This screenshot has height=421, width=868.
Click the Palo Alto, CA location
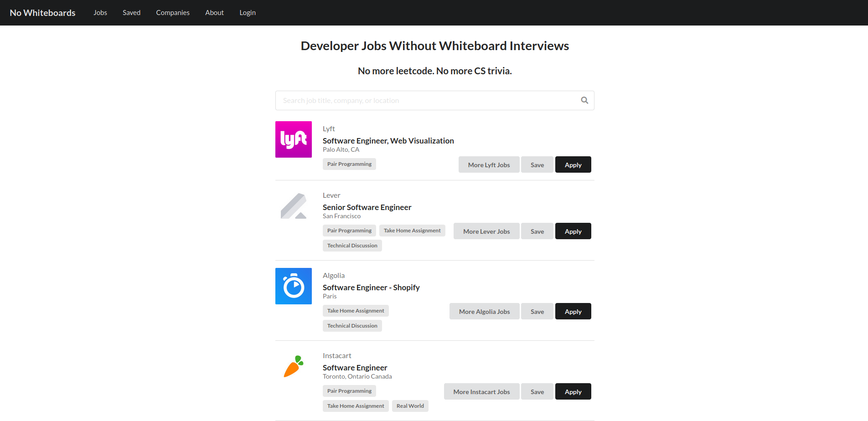(x=341, y=149)
